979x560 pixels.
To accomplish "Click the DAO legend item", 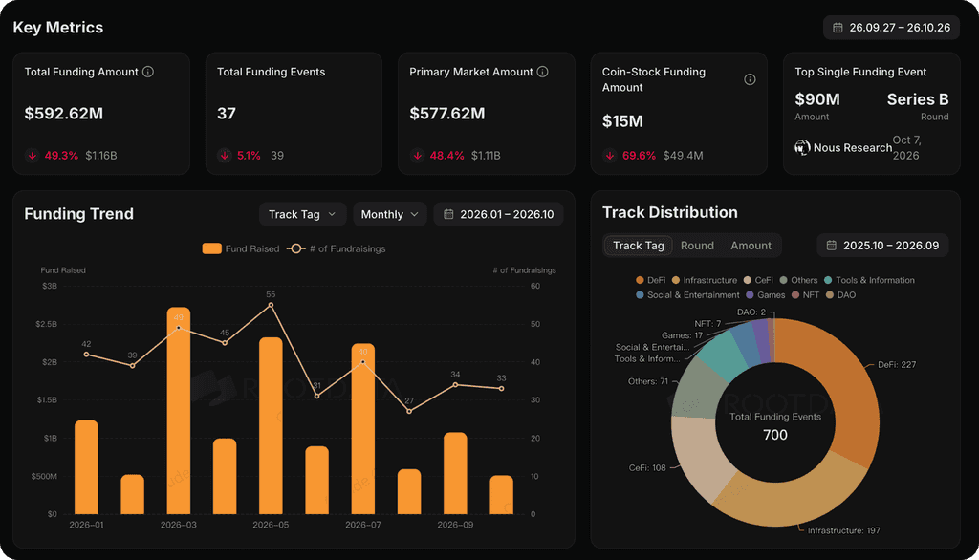I will click(840, 294).
